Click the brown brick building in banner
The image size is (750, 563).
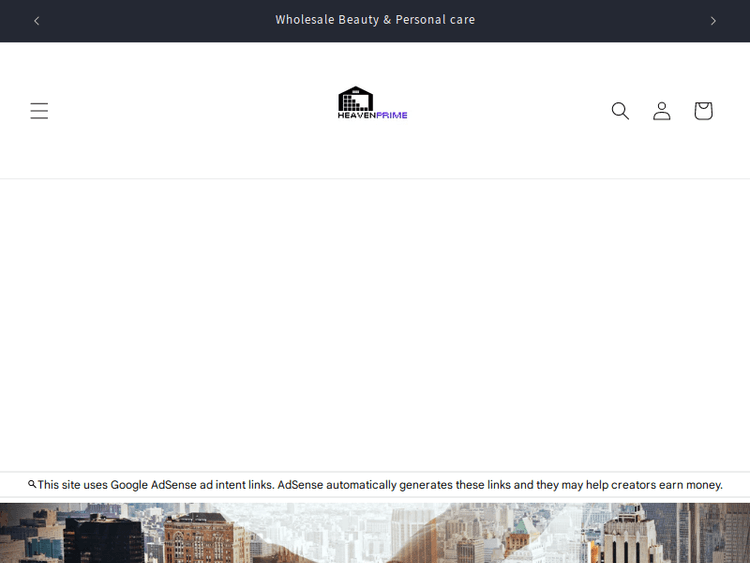(200, 538)
